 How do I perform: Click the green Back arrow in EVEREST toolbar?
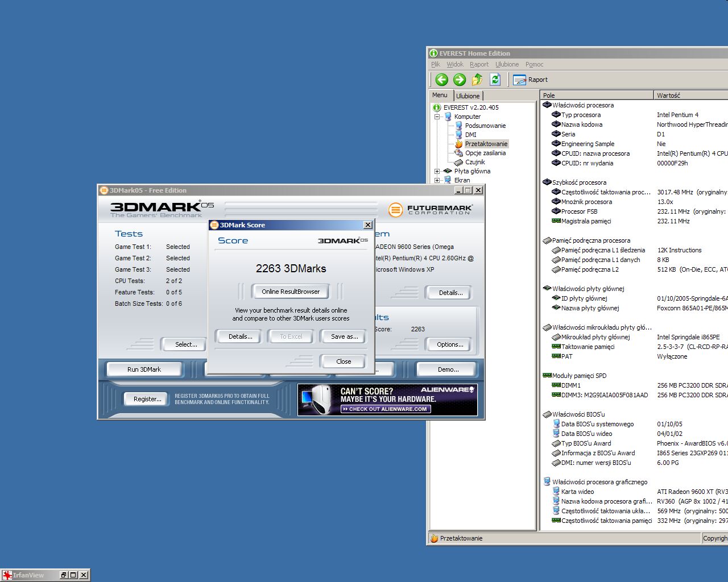(x=441, y=80)
